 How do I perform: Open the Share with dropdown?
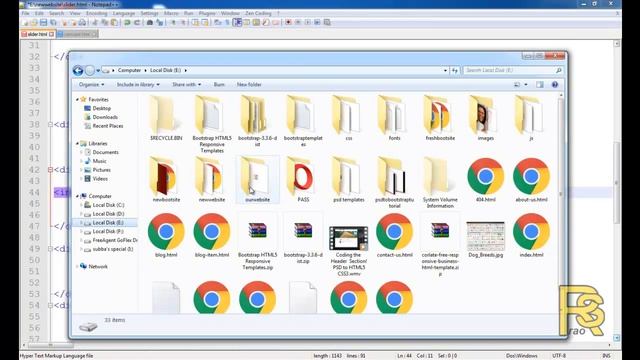point(186,84)
